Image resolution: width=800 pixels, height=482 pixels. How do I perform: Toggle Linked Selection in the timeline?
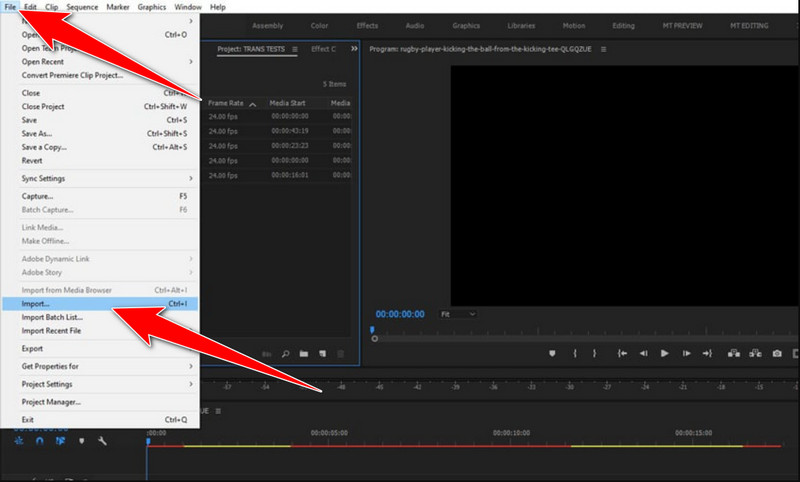(60, 441)
